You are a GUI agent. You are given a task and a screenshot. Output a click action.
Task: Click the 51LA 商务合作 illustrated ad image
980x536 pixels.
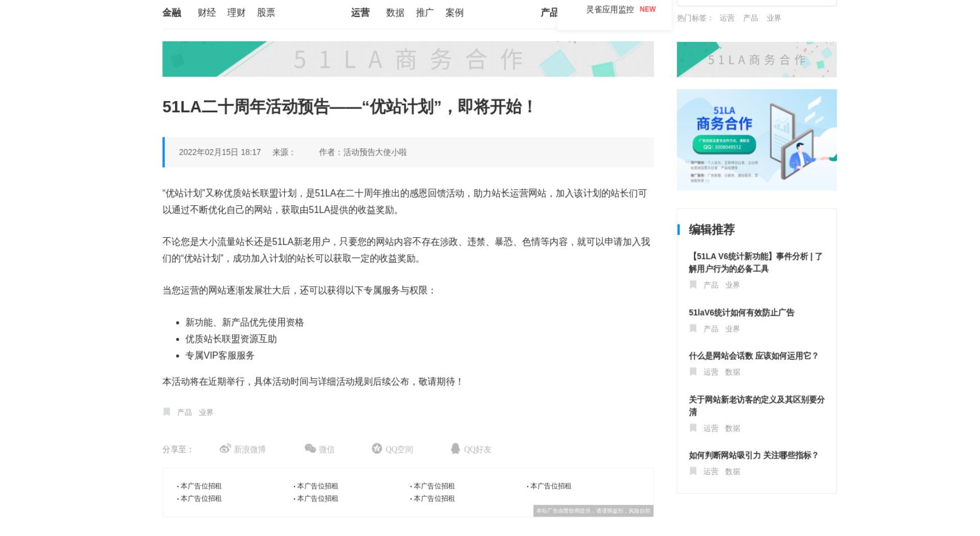pyautogui.click(x=756, y=140)
